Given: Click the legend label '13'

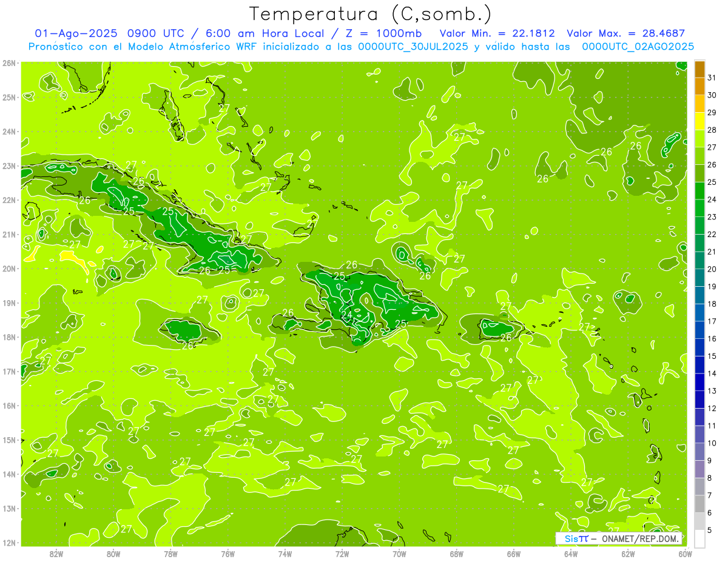Looking at the screenshot, I should [712, 391].
